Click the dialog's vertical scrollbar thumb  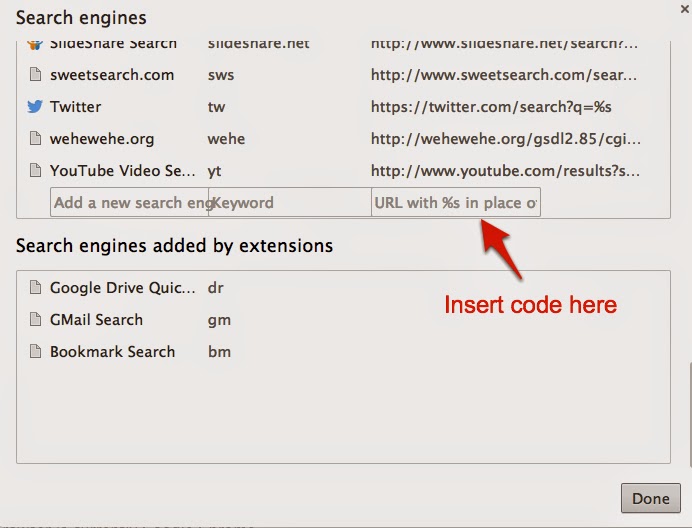[690, 415]
